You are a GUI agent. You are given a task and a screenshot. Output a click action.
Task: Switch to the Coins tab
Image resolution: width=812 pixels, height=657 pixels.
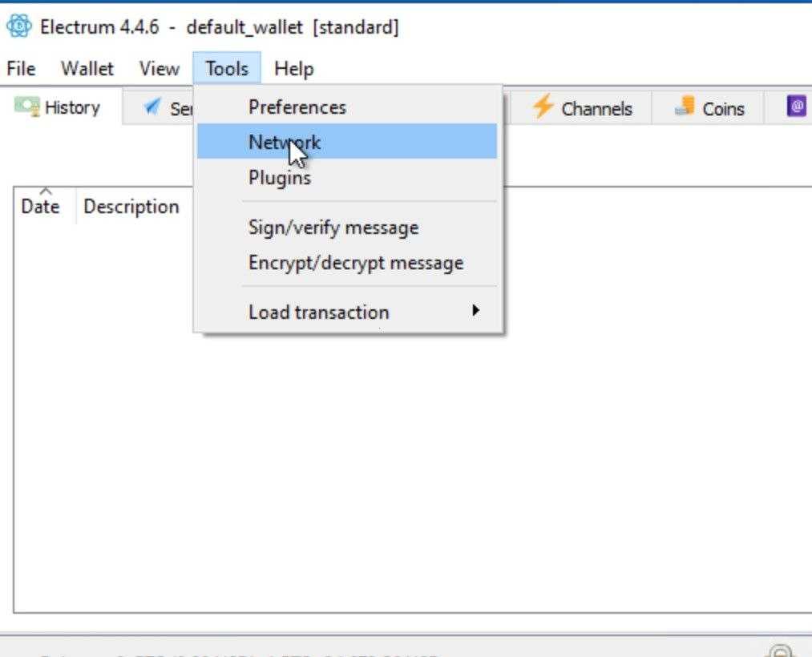[x=709, y=108]
